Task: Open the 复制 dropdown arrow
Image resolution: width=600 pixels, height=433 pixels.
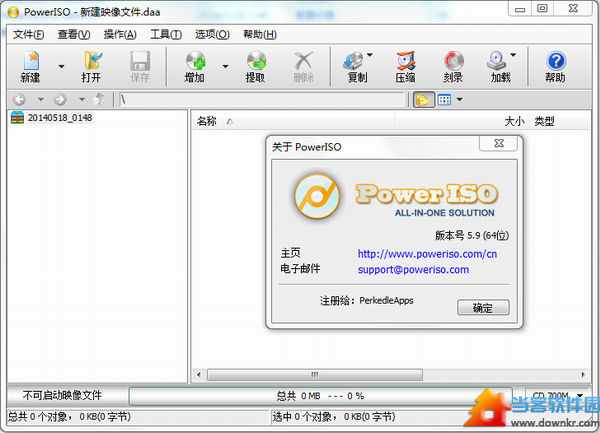Action: click(370, 55)
